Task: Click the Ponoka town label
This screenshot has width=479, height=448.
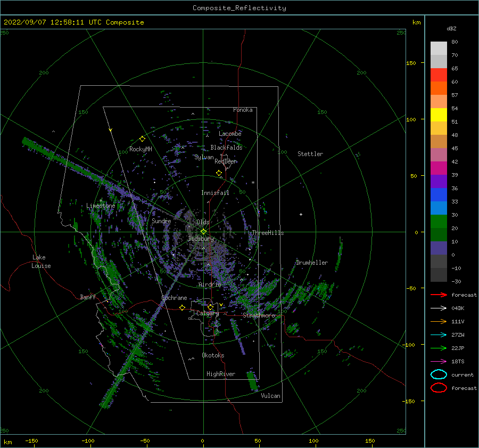Action: [243, 110]
